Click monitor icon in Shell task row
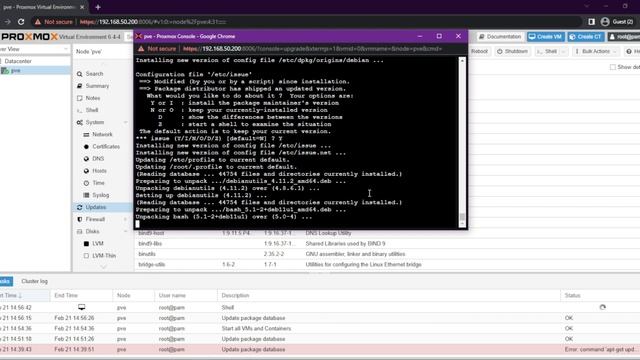The height and width of the screenshot is (360, 640). [x=82, y=307]
